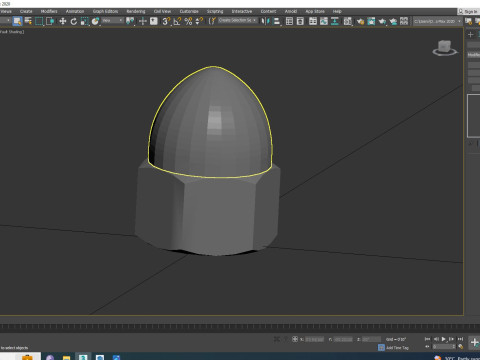Click Render Production teapot icon
Screen dimensions: 480x360
click(x=382, y=22)
